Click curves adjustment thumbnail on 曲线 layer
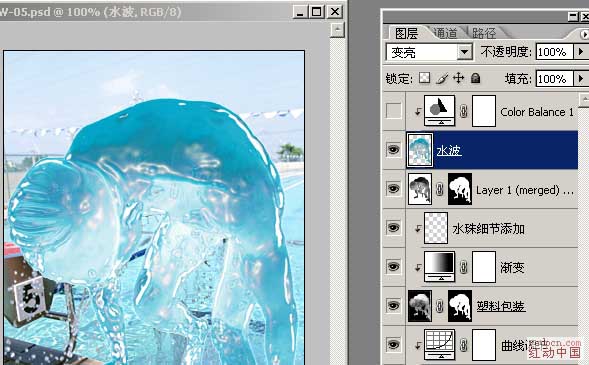589x365 pixels. click(x=439, y=345)
